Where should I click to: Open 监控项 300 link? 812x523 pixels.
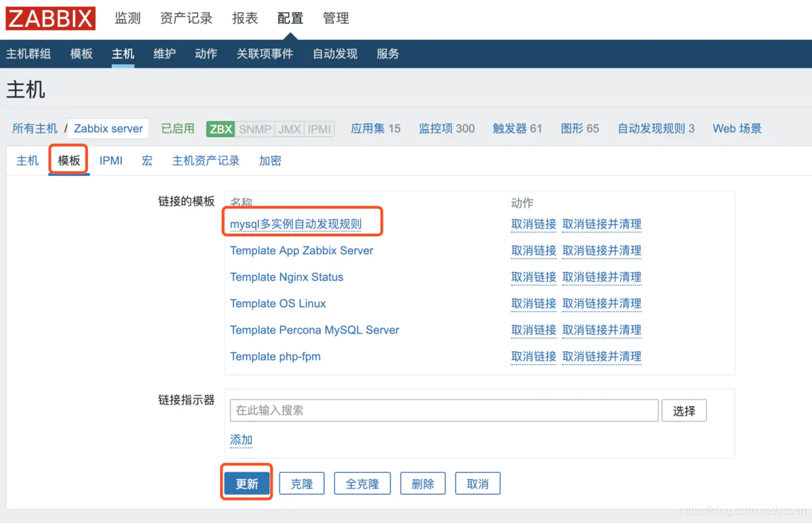point(447,129)
